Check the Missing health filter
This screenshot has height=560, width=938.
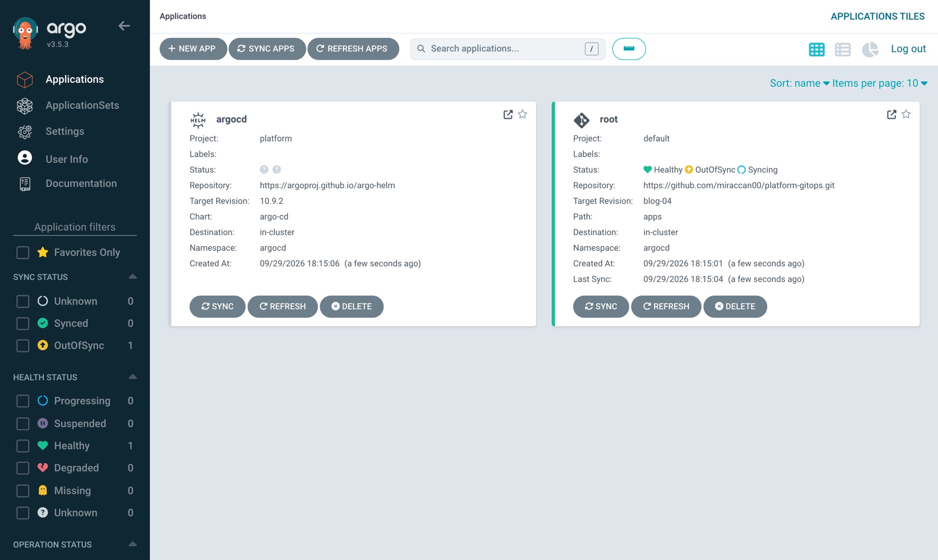(23, 491)
